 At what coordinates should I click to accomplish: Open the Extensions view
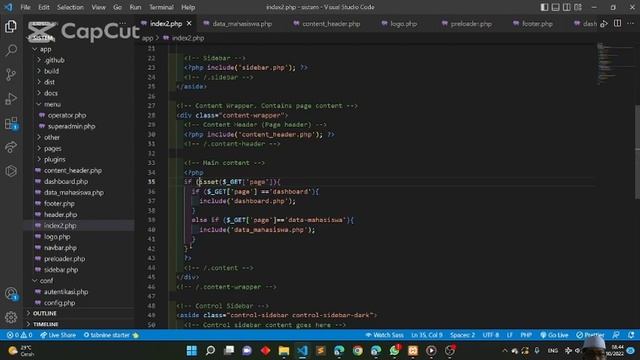[11, 123]
